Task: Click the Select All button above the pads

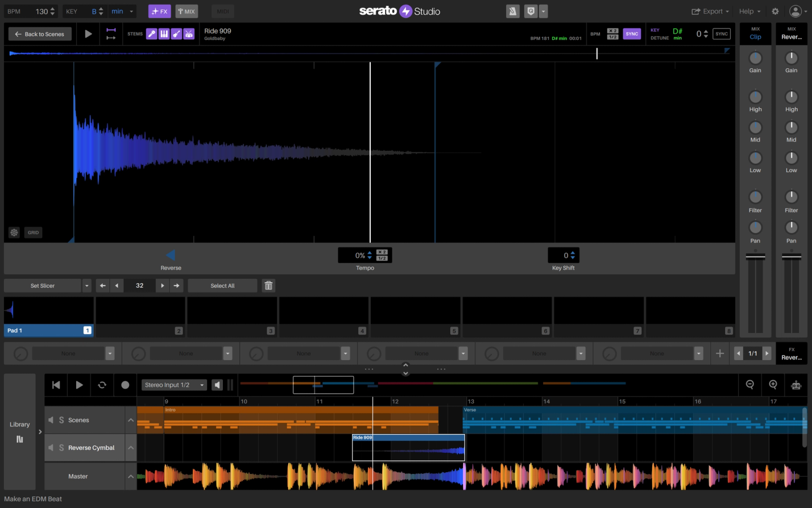Action: click(x=222, y=285)
